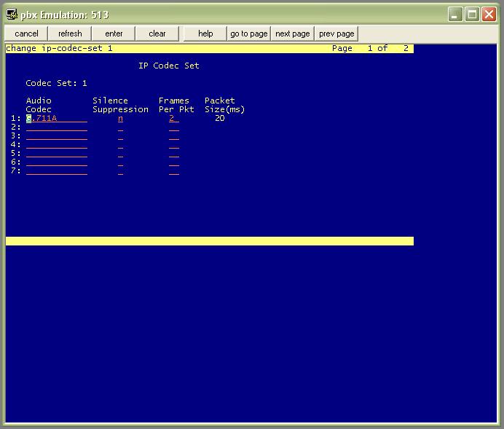Click the pbx Emulation title bar icon

(x=12, y=15)
